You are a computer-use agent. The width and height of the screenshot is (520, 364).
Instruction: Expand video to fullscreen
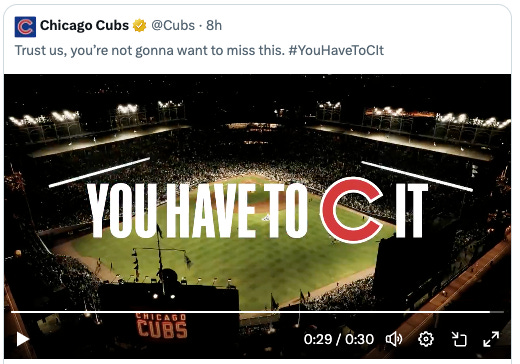(x=491, y=339)
